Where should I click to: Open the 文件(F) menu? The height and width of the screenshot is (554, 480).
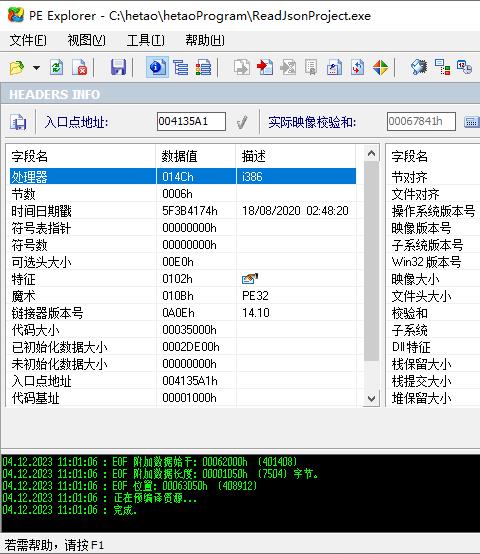28,40
